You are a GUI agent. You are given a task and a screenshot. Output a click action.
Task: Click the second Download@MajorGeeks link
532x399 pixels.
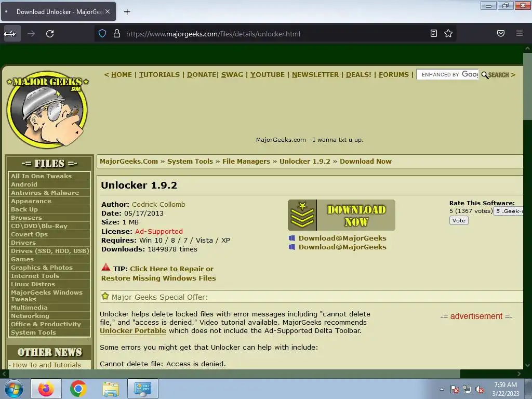pyautogui.click(x=342, y=247)
